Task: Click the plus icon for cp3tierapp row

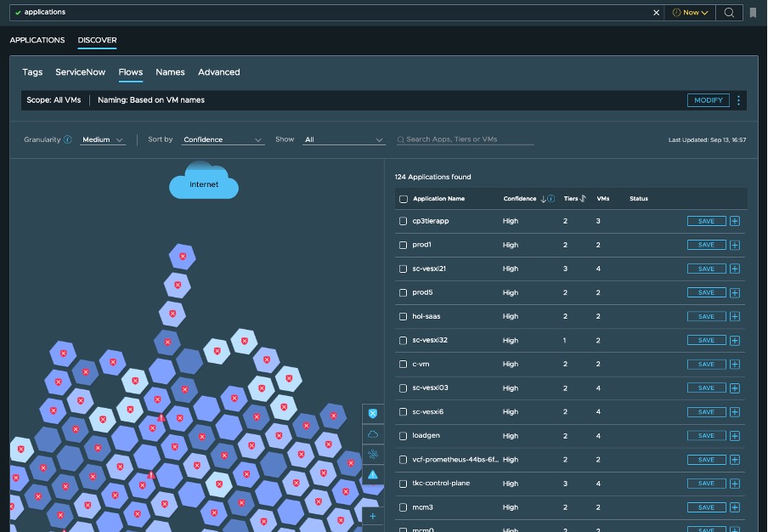Action: coord(735,221)
